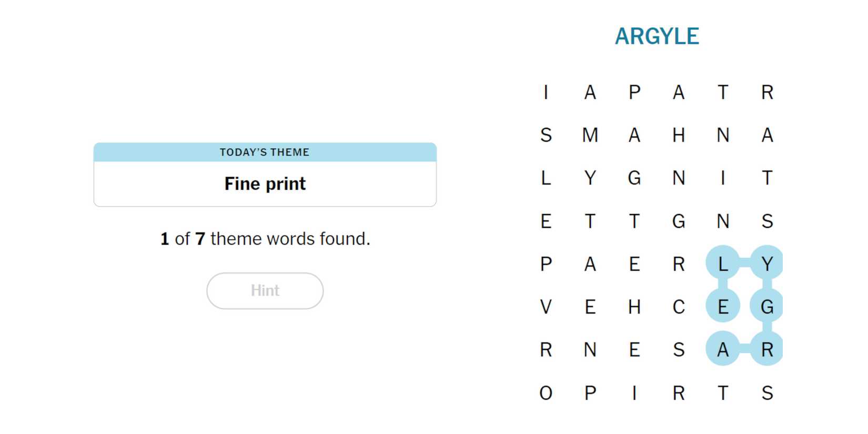Click the ARGYLE word title
This screenshot has height=434, width=868.
coord(657,36)
